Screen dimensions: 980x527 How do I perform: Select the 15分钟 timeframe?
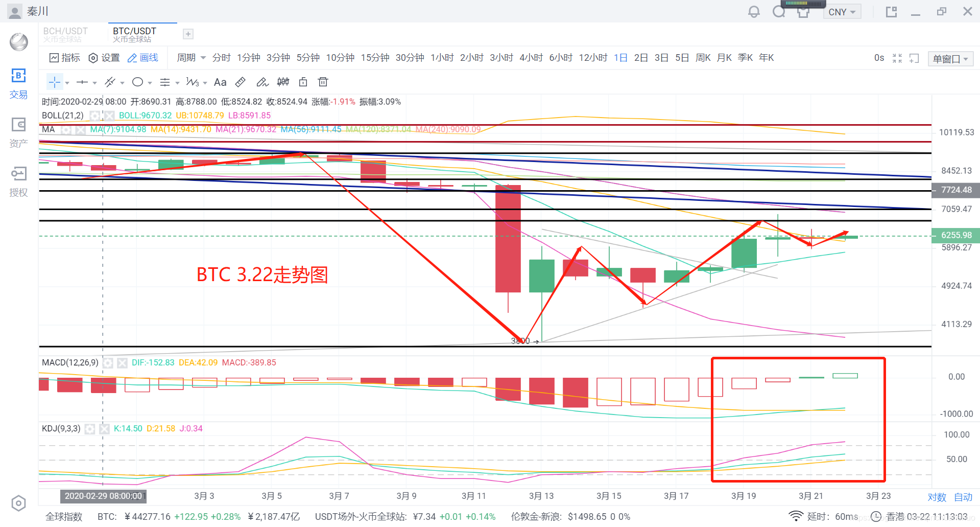pos(375,58)
